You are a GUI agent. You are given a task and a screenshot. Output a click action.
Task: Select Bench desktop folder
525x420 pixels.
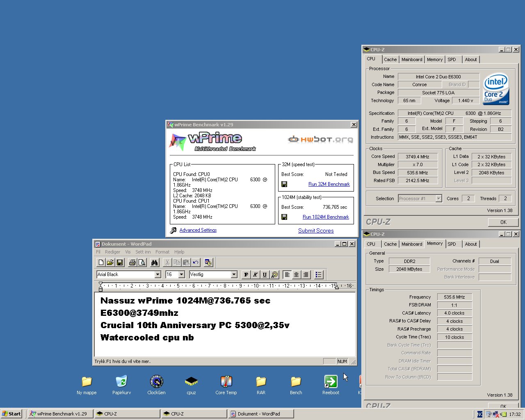296,385
